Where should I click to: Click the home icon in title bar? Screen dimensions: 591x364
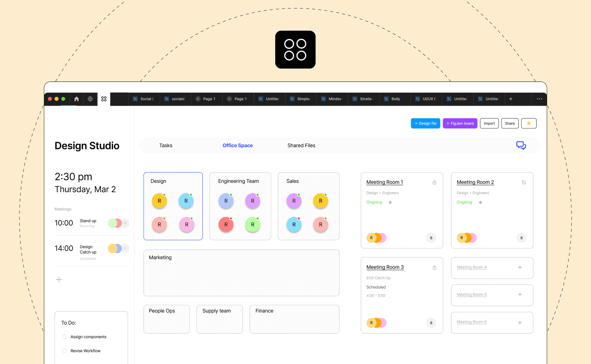(76, 99)
